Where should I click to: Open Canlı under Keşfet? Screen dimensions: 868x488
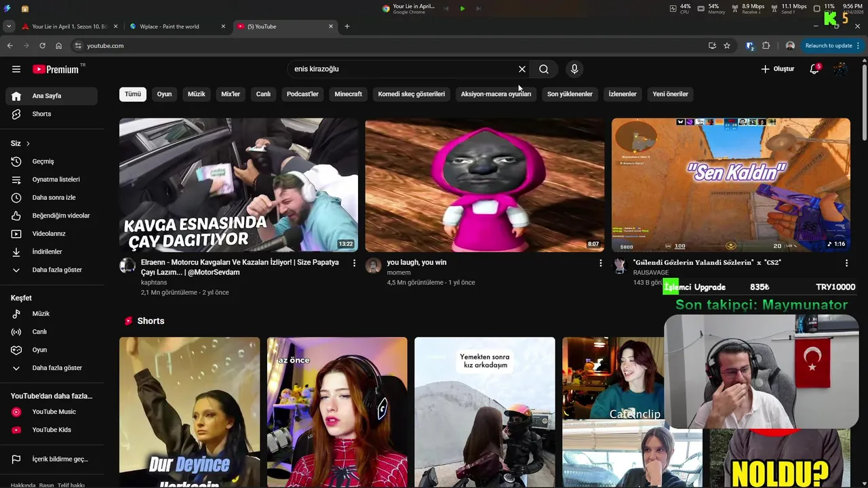coord(52,331)
